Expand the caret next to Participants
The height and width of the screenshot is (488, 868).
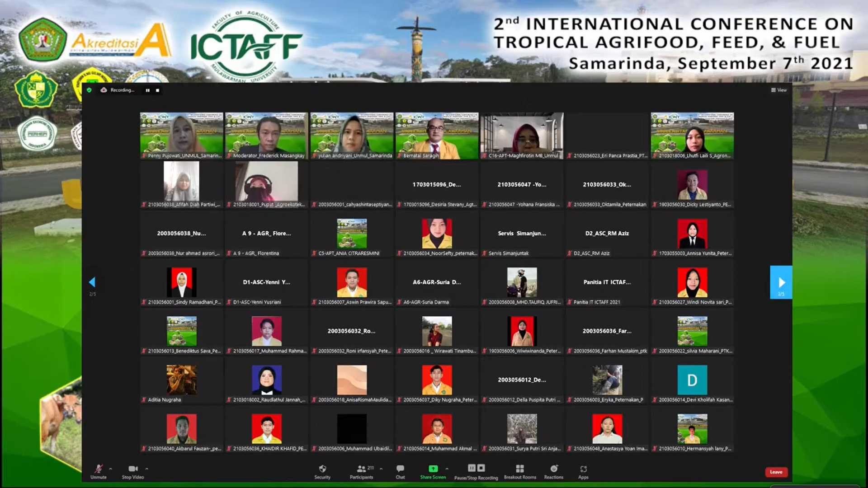pos(381,469)
